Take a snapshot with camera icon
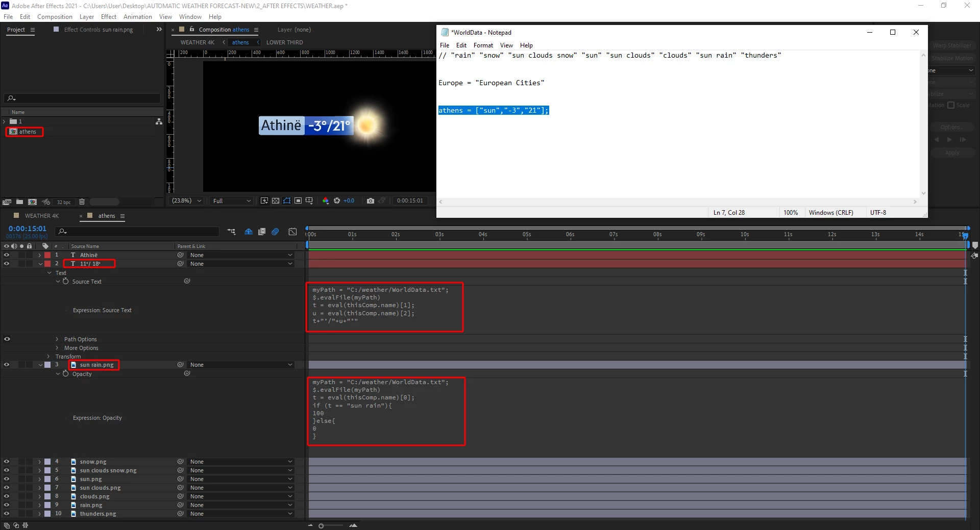The width and height of the screenshot is (980, 530). (x=371, y=201)
